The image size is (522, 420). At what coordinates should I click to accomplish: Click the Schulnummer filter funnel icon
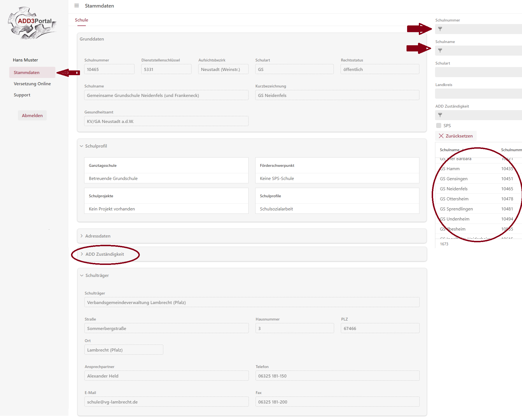(440, 29)
